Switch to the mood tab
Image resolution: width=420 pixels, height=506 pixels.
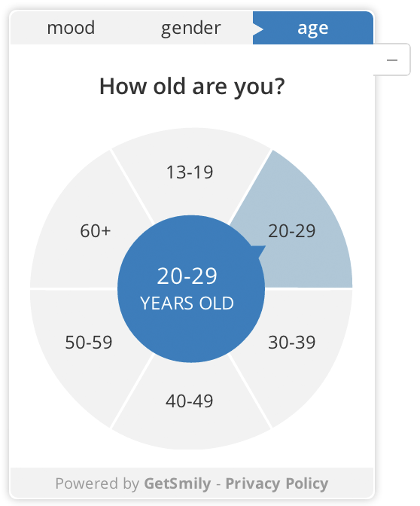71,28
